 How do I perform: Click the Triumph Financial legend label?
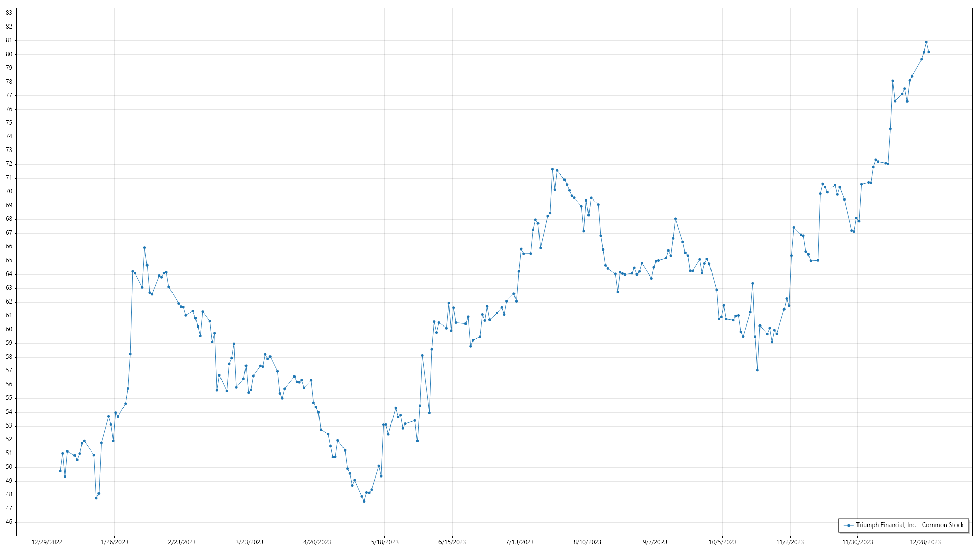(x=910, y=525)
